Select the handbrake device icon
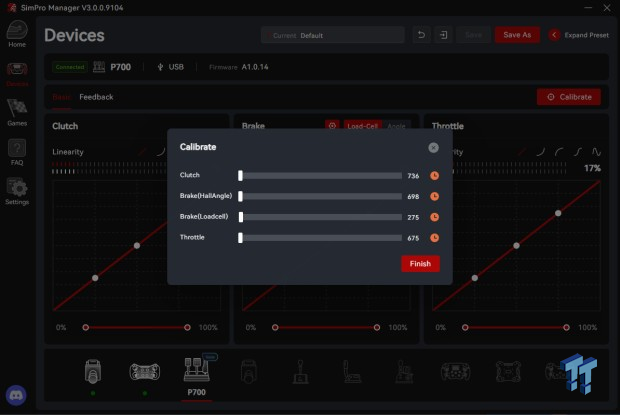The image size is (620, 415). (x=352, y=372)
